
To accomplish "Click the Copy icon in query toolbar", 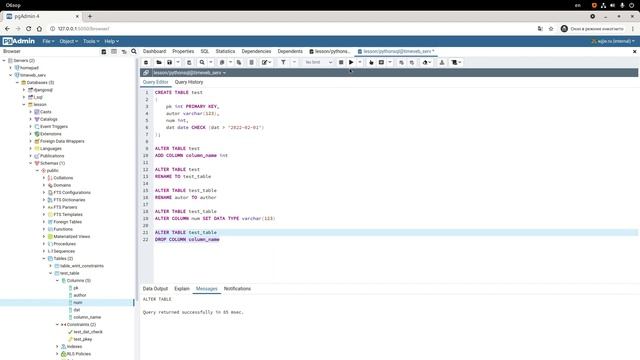I will click(x=222, y=62).
